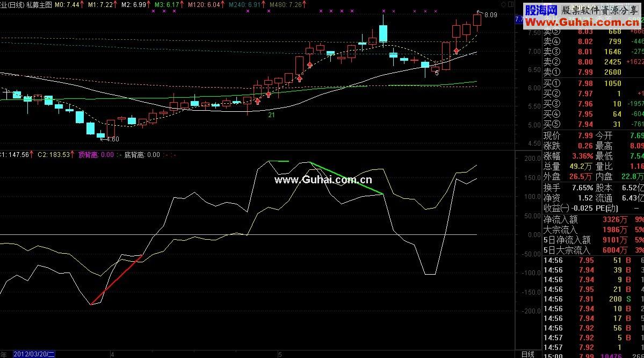
Task: Click the 现价 7.99 value
Action: pos(585,135)
